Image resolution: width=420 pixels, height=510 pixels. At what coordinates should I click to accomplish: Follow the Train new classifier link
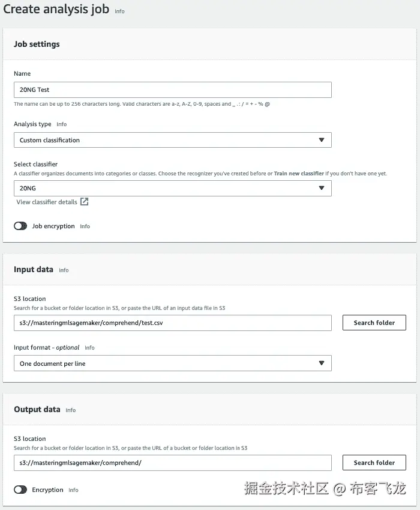click(299, 174)
